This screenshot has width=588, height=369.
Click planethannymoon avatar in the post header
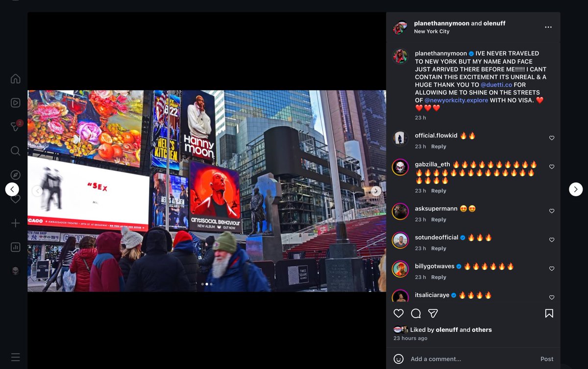coord(400,27)
